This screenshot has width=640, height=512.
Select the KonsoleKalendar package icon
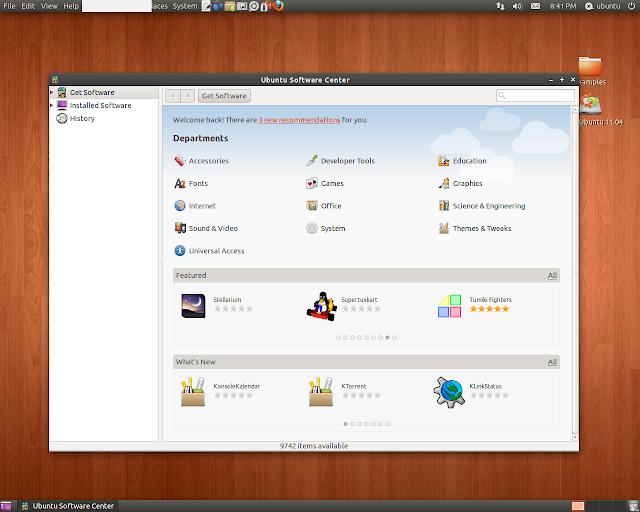(193, 392)
